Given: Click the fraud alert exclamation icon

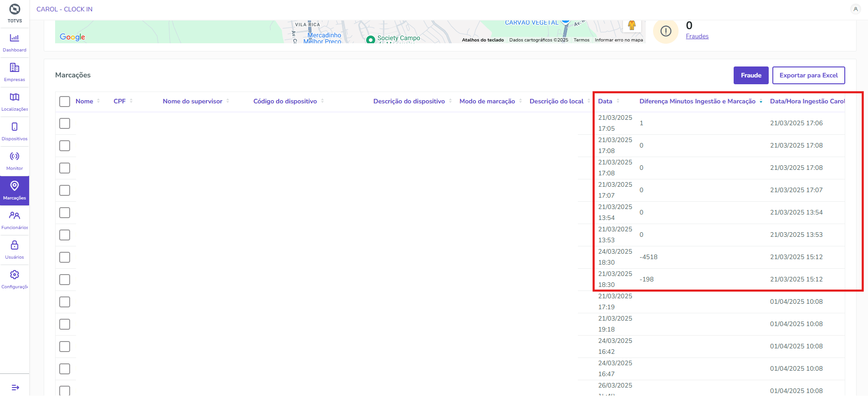Looking at the screenshot, I should (666, 31).
